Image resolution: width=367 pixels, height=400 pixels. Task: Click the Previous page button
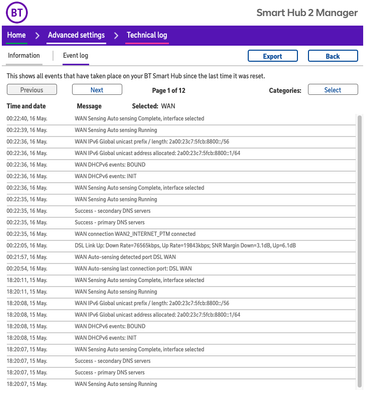32,90
